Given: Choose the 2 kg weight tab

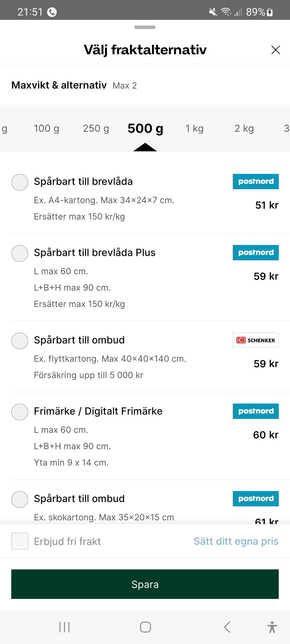Looking at the screenshot, I should 244,129.
